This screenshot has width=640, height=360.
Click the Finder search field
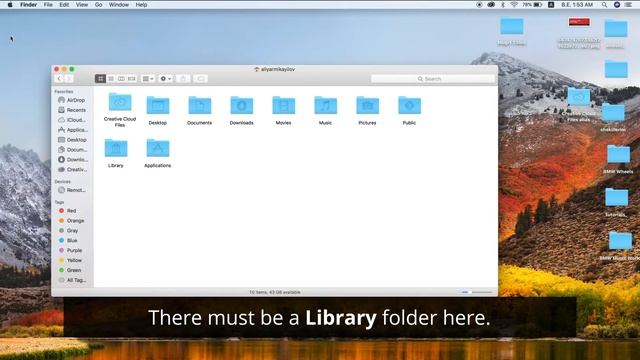(x=433, y=78)
